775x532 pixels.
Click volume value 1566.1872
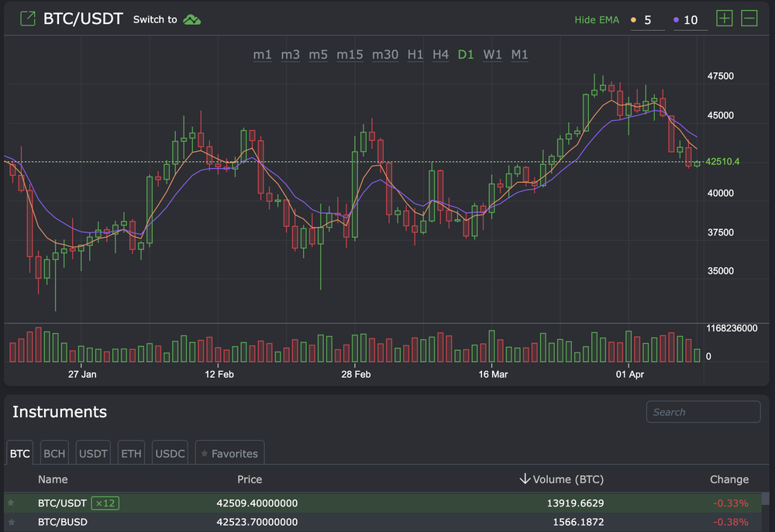coord(578,522)
